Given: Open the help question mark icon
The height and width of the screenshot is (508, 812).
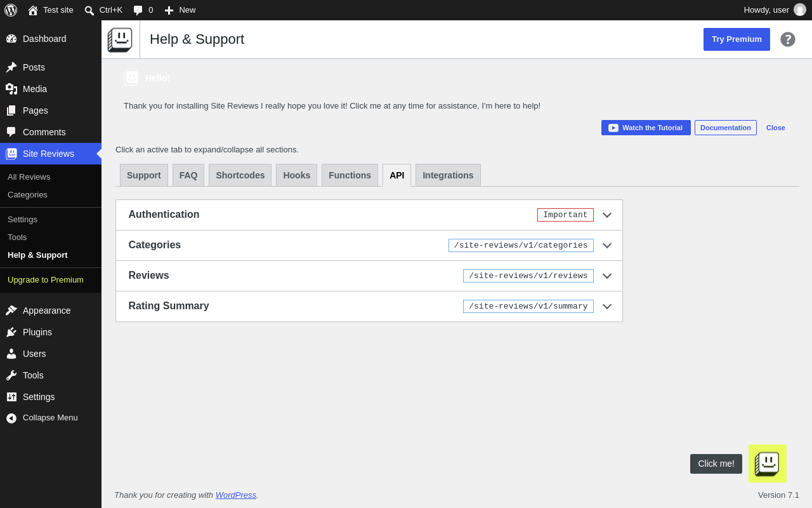Looking at the screenshot, I should tap(788, 39).
